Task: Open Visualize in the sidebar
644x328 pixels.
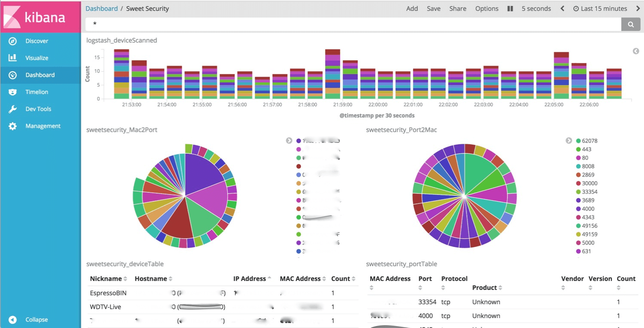Action: pos(37,58)
